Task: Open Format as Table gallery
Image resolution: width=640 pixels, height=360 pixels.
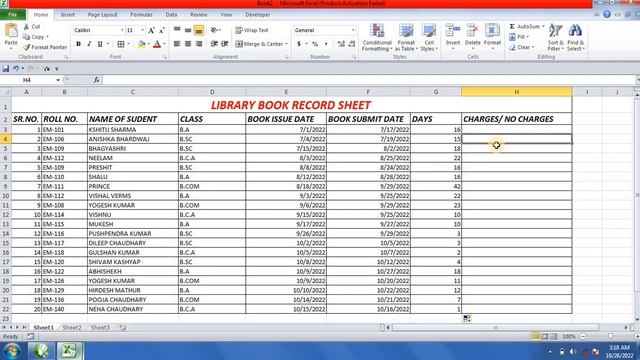Action: [x=406, y=37]
